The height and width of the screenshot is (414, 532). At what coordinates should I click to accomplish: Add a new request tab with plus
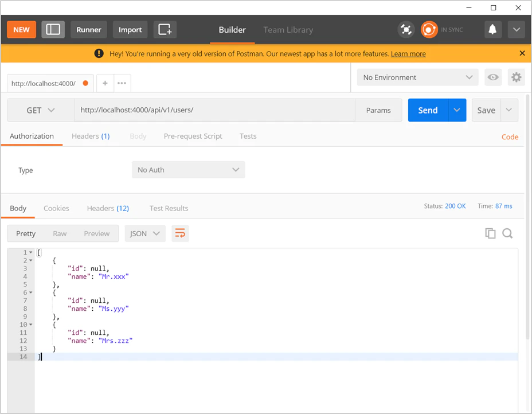[105, 83]
